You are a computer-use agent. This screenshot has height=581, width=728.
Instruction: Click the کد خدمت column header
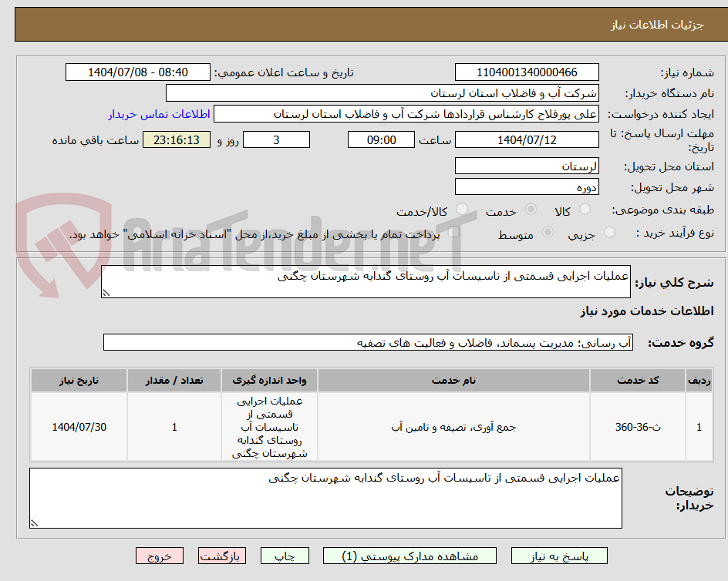click(638, 381)
